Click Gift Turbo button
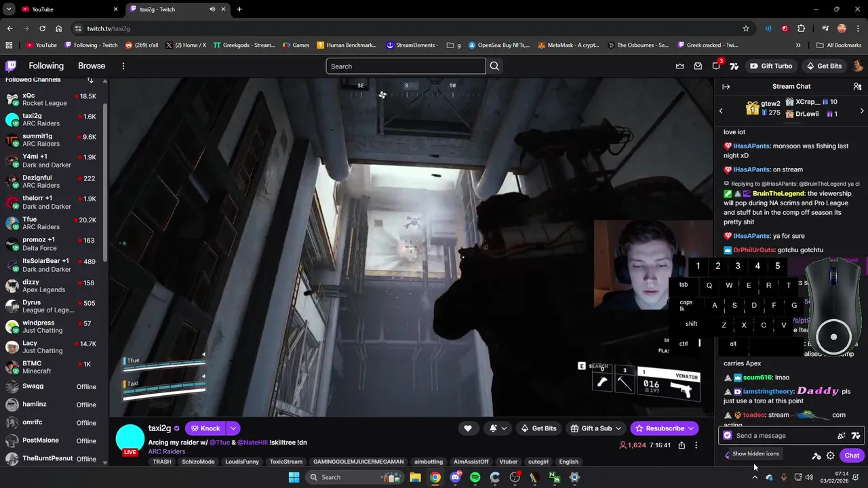Image resolution: width=868 pixels, height=488 pixels. click(x=771, y=66)
